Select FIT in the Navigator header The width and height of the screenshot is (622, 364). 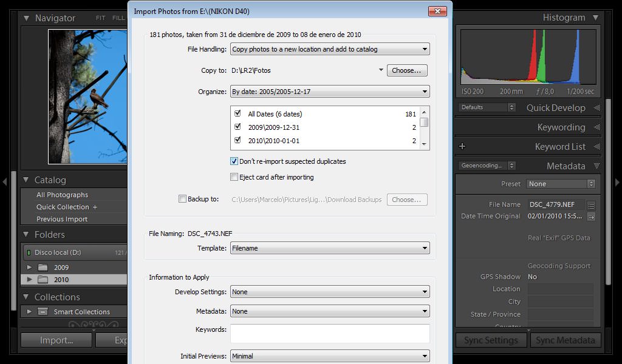100,18
